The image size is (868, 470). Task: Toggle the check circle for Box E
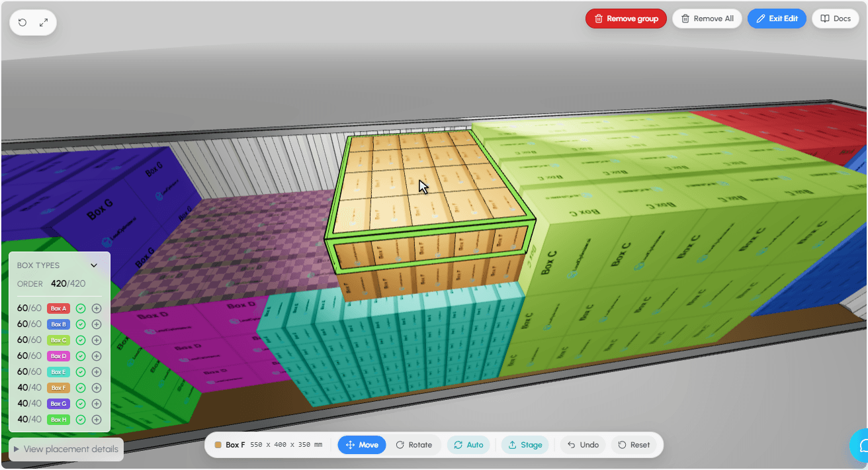[x=81, y=372]
